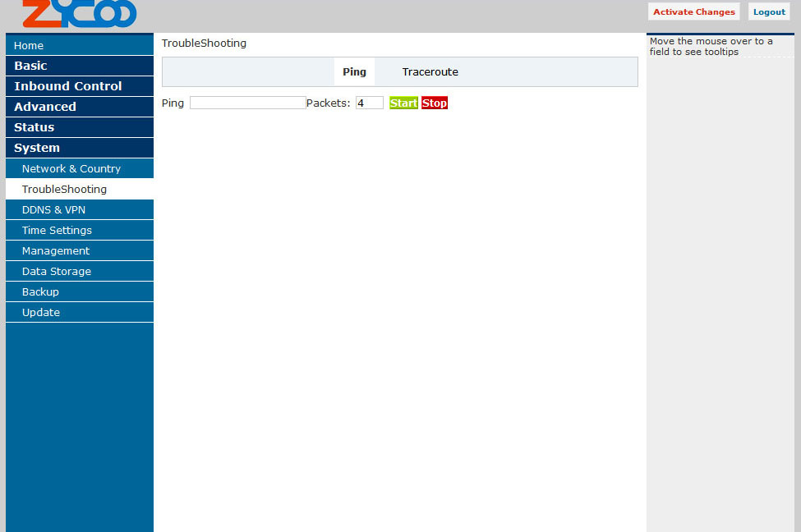Click the Activate Changes button
Viewport: 801px width, 532px height.
coord(693,11)
